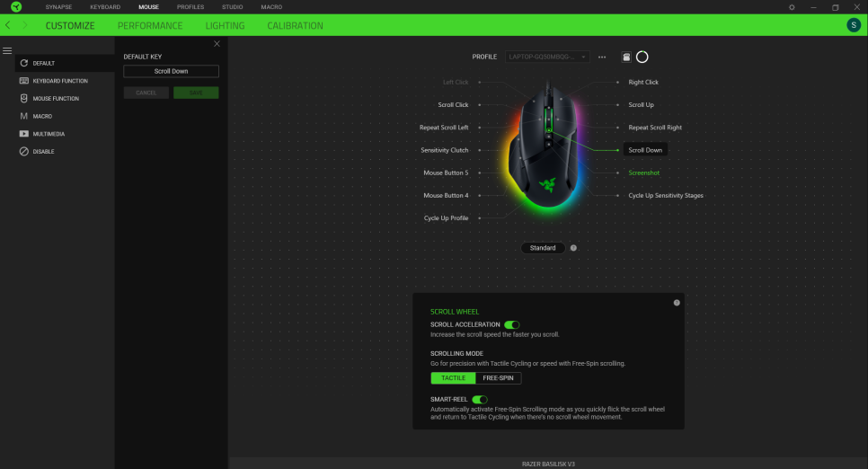This screenshot has width=868, height=469.
Task: Switch to Performance tab
Action: [150, 25]
